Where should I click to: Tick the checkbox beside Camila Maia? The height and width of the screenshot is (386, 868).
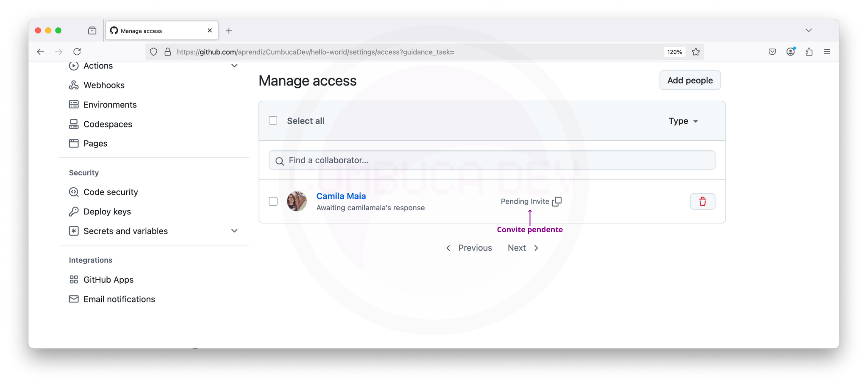pos(273,202)
